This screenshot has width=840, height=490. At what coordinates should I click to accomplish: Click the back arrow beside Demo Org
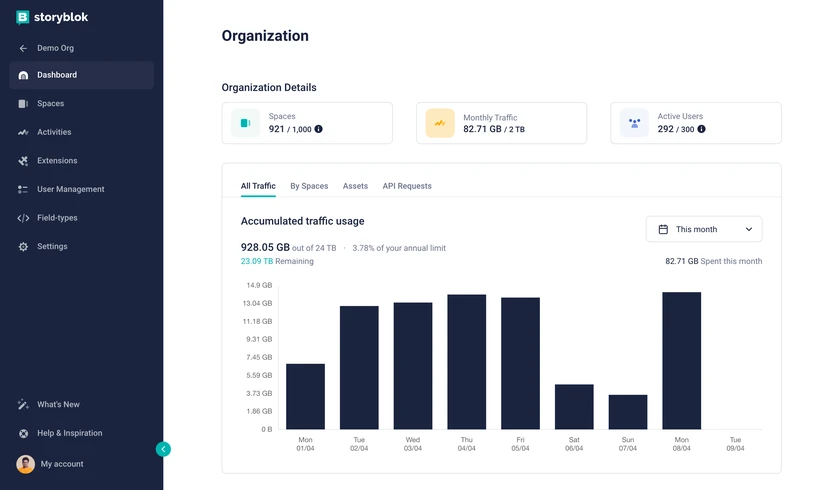pyautogui.click(x=23, y=48)
